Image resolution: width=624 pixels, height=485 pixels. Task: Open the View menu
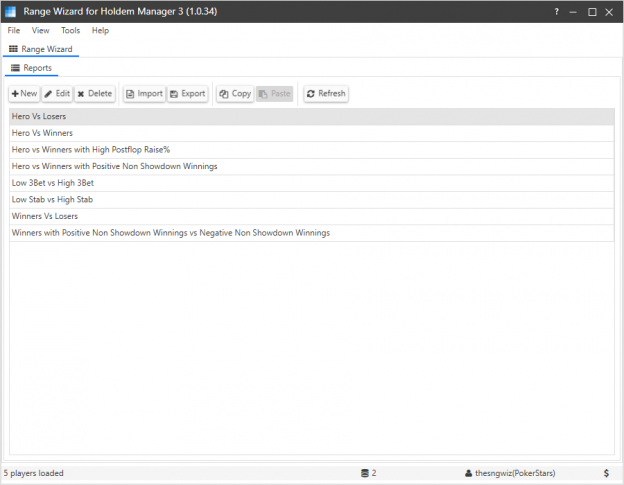point(40,30)
